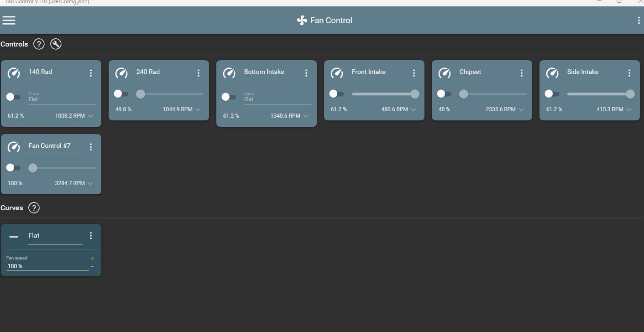Click the 3284.7 RPM reading
Screen dimensions: 644x332
click(x=70, y=183)
